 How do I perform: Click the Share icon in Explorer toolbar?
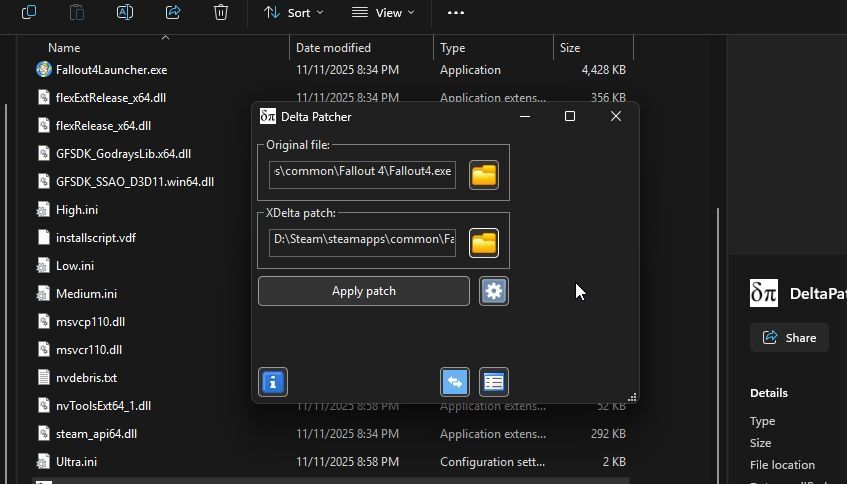[x=173, y=12]
